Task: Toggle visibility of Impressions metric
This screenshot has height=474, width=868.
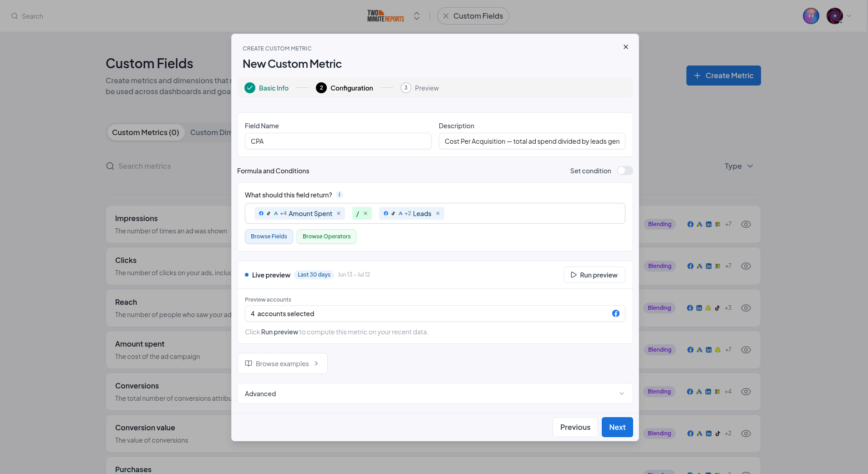Action: pyautogui.click(x=746, y=224)
